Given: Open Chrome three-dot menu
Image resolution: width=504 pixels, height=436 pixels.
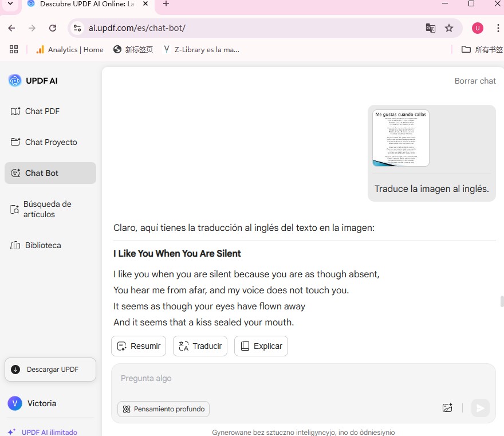Looking at the screenshot, I should point(498,28).
